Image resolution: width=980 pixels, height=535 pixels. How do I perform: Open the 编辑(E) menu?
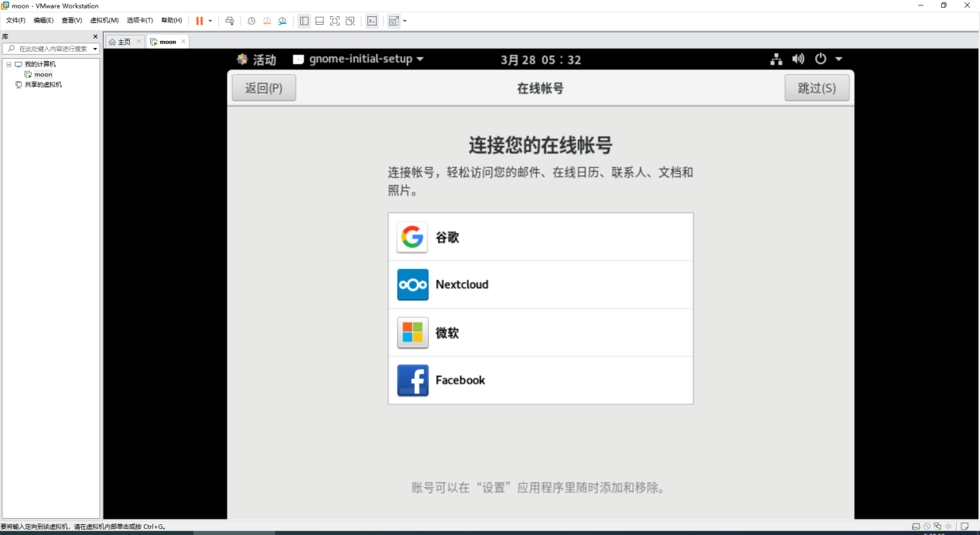pyautogui.click(x=43, y=20)
